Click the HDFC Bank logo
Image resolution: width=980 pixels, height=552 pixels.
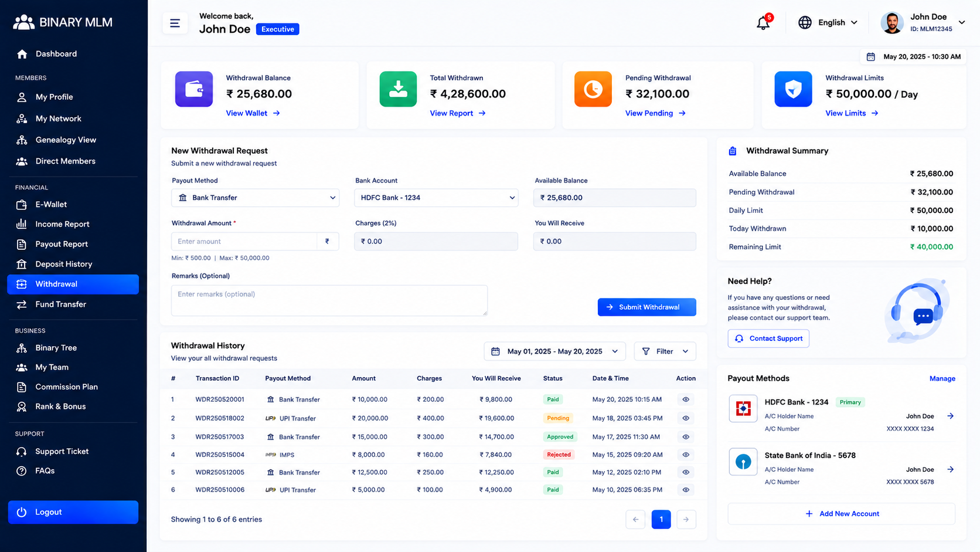(743, 409)
